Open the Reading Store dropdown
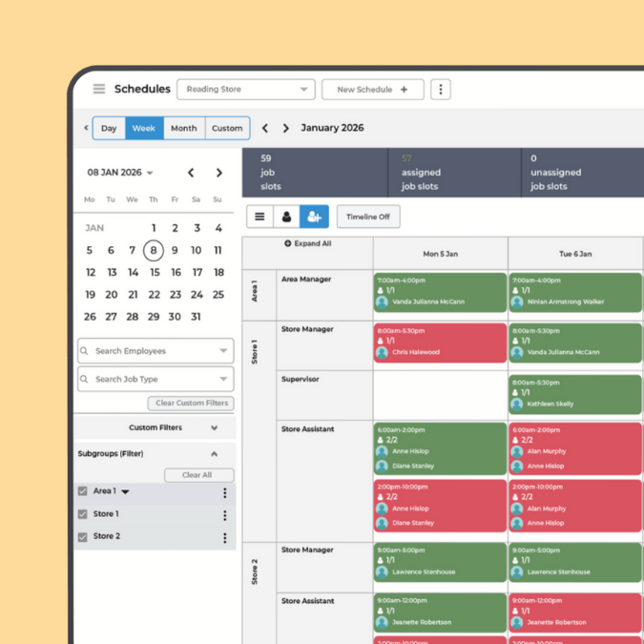644x644 pixels. click(x=245, y=90)
